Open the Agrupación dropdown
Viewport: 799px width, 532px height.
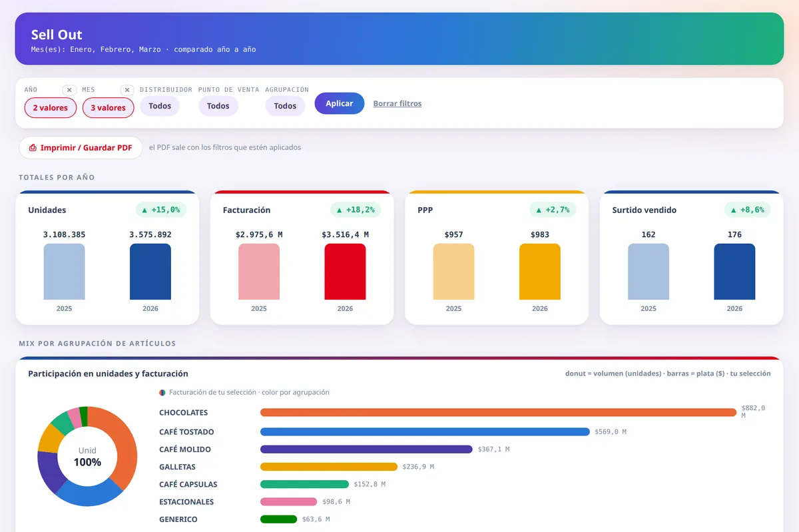coord(285,106)
